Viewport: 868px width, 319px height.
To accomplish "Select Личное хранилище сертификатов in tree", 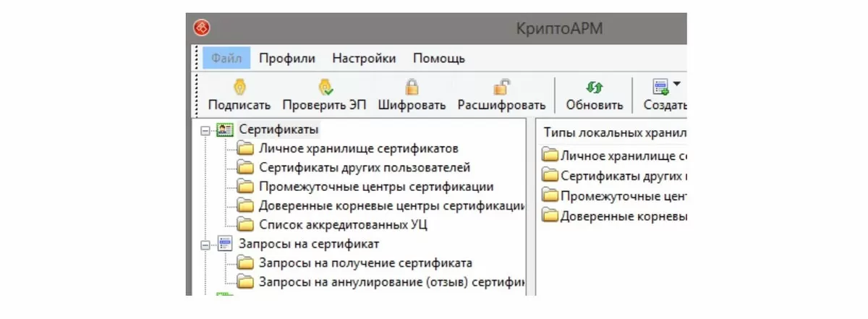I will [x=359, y=149].
